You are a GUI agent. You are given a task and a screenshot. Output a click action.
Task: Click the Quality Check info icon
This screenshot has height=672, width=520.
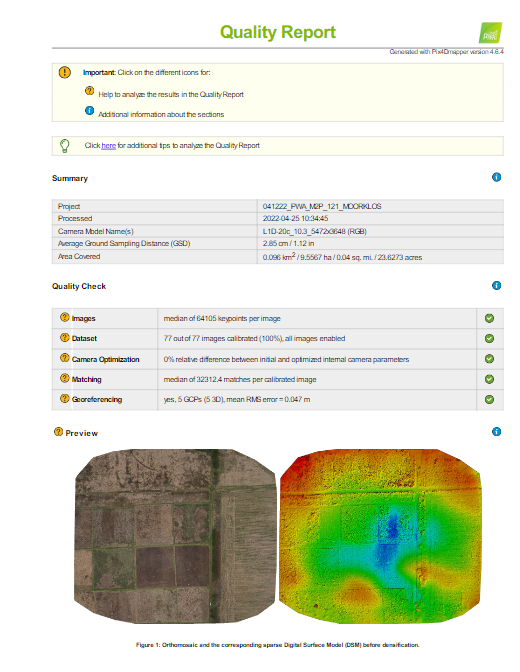[x=496, y=285]
